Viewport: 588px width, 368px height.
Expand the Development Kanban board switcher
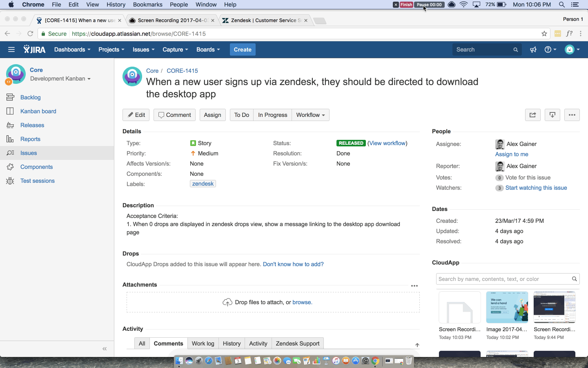pos(60,79)
